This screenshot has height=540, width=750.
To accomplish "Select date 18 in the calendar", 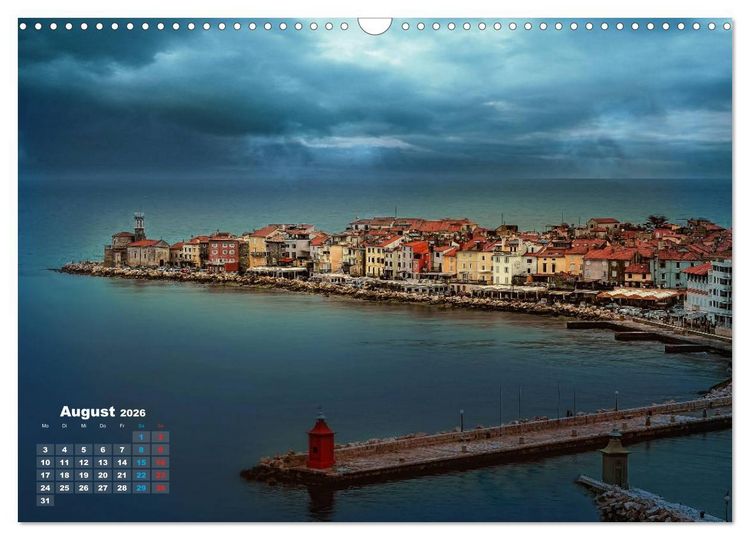I will [x=65, y=475].
